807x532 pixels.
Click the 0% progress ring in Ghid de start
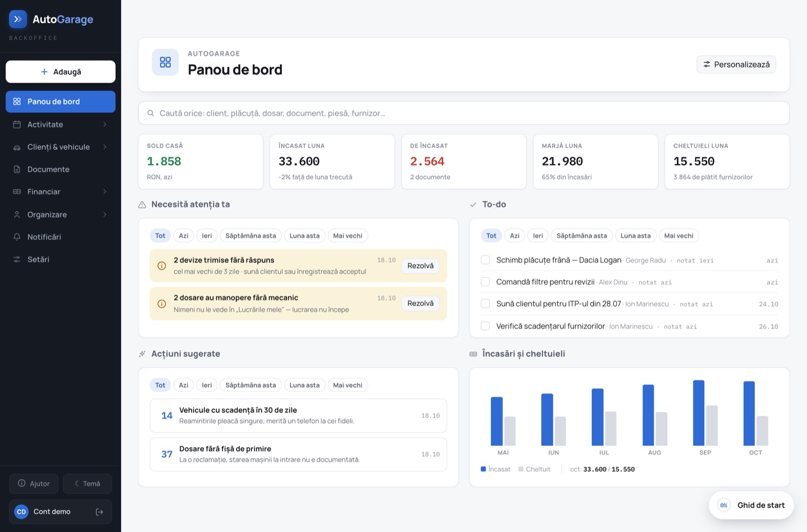point(724,505)
